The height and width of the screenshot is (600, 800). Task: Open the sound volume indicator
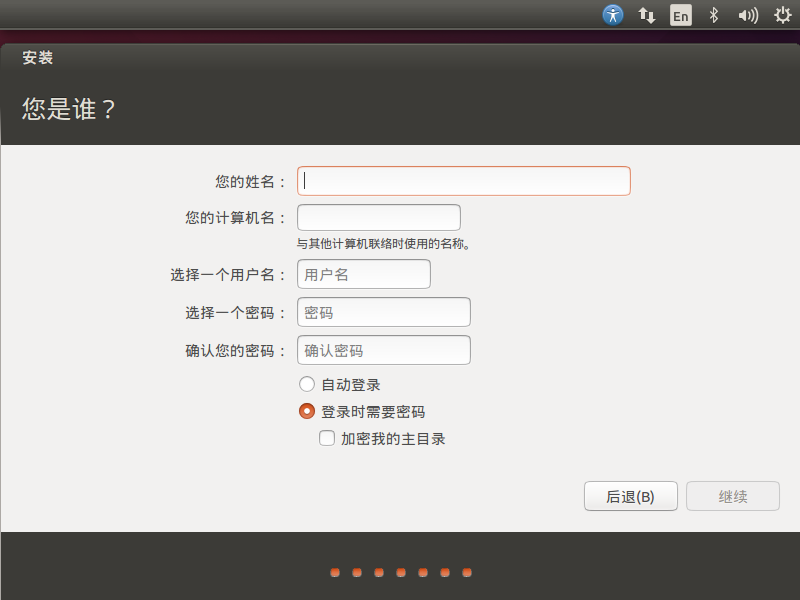pyautogui.click(x=748, y=16)
